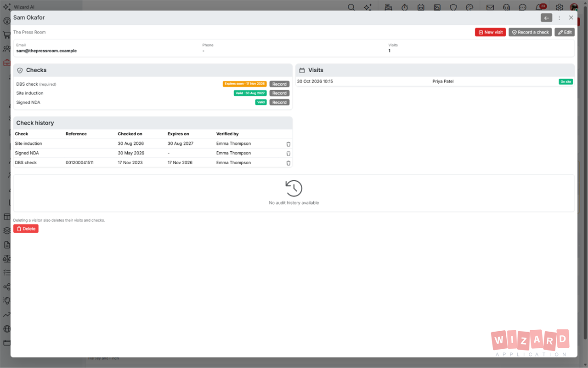The width and height of the screenshot is (588, 368).
Task: Delete the Site induction check history row
Action: coord(288,144)
